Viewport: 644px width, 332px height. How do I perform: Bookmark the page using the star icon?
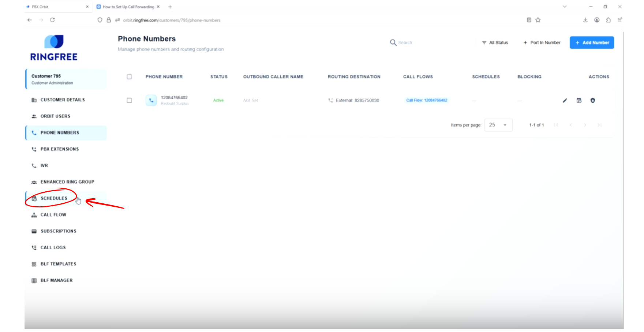538,20
